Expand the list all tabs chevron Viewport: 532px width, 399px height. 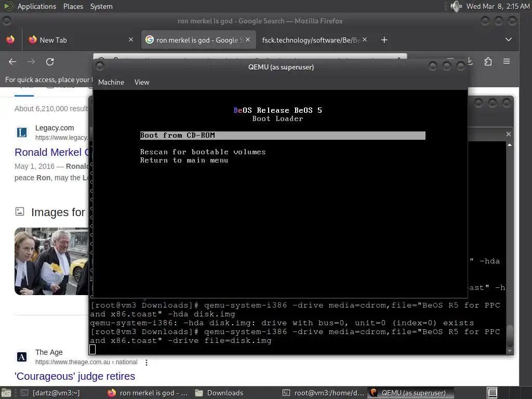coord(508,39)
